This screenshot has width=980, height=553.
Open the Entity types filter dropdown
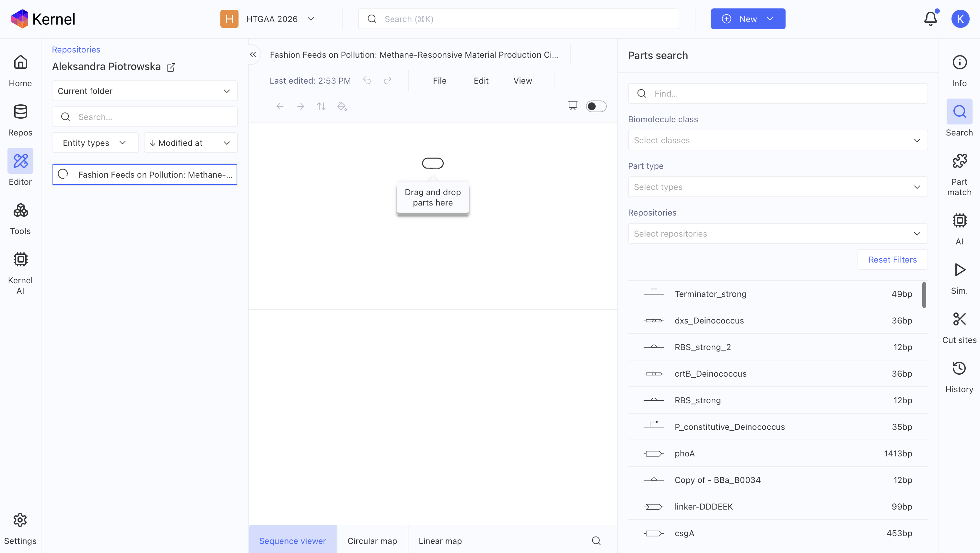tap(95, 143)
